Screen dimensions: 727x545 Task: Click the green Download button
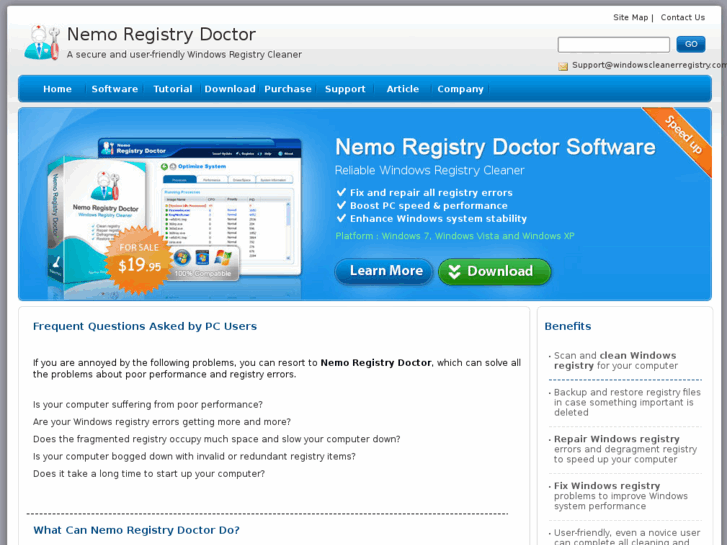click(495, 271)
